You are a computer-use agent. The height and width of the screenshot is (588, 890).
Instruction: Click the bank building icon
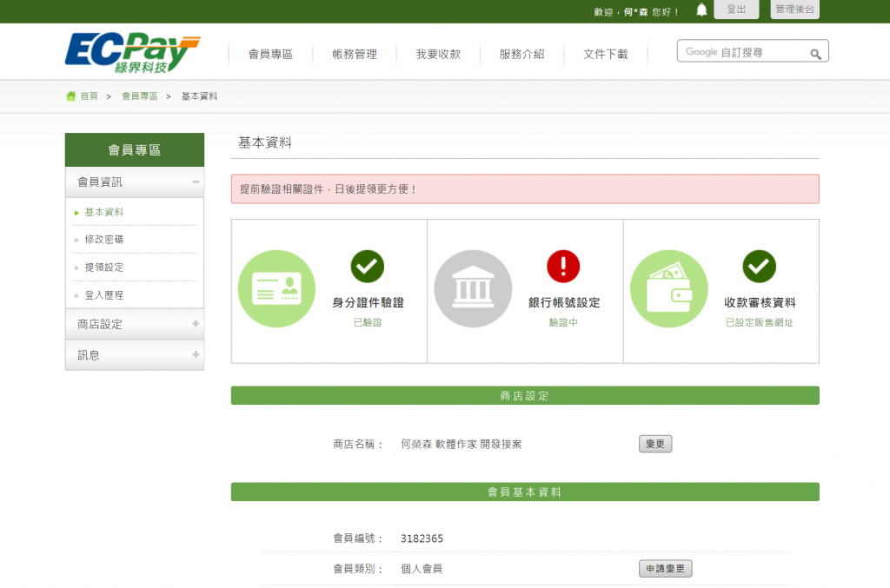[x=473, y=288]
